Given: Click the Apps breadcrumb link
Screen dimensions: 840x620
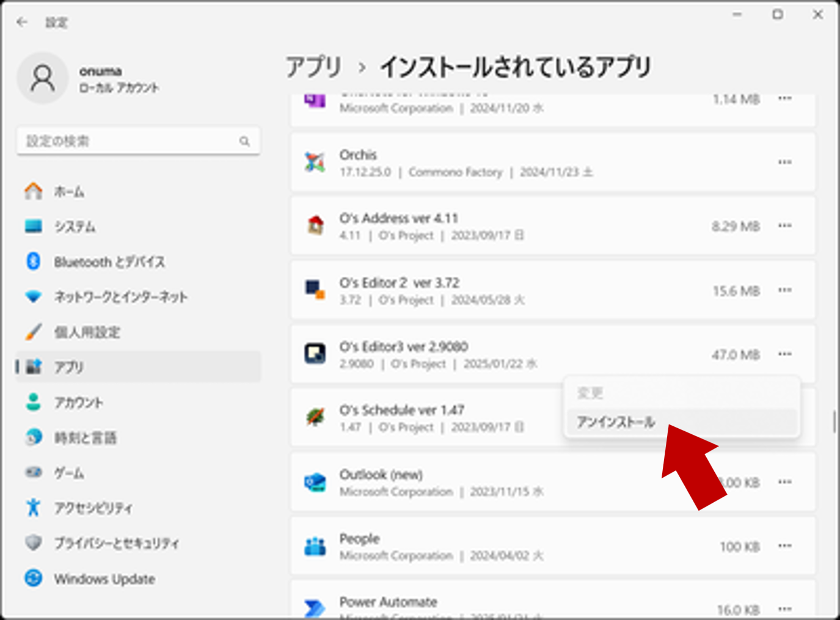Looking at the screenshot, I should (314, 67).
